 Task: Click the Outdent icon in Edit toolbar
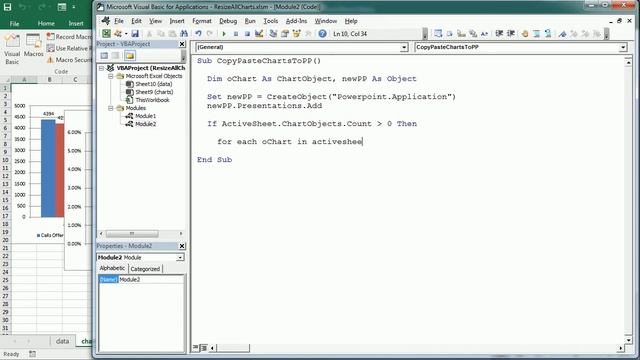click(511, 34)
